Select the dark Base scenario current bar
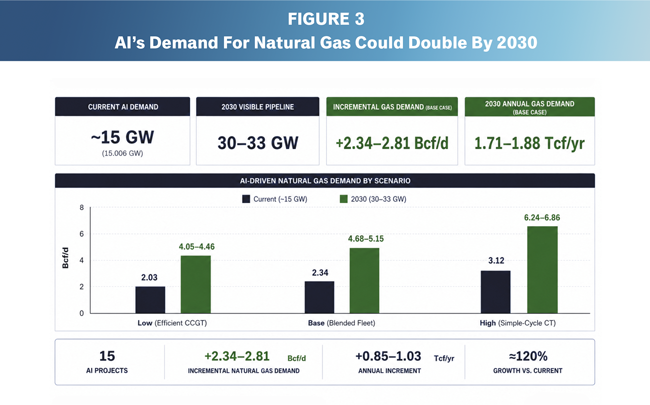The image size is (650, 405). point(319,297)
